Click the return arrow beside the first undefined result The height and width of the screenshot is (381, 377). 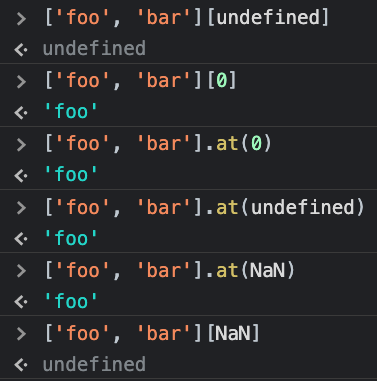[21, 50]
